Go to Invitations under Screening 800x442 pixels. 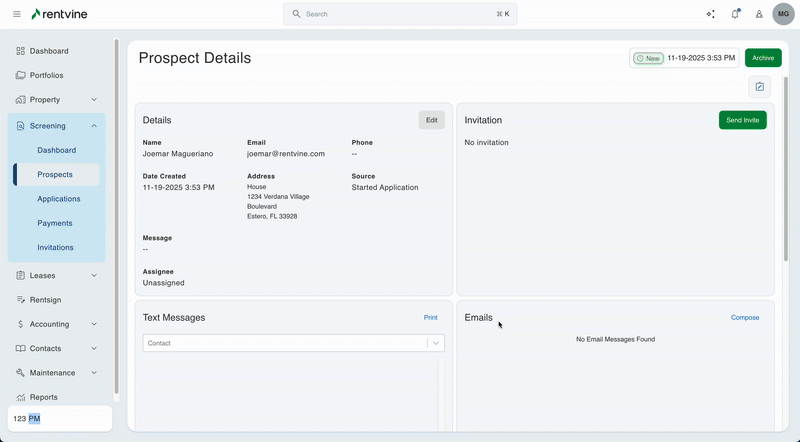point(55,248)
